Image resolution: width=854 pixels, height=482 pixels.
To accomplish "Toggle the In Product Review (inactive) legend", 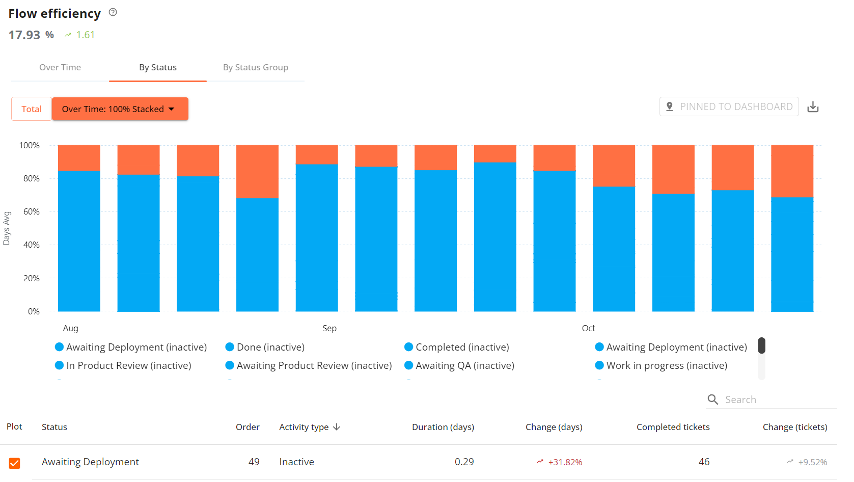I will 124,366.
